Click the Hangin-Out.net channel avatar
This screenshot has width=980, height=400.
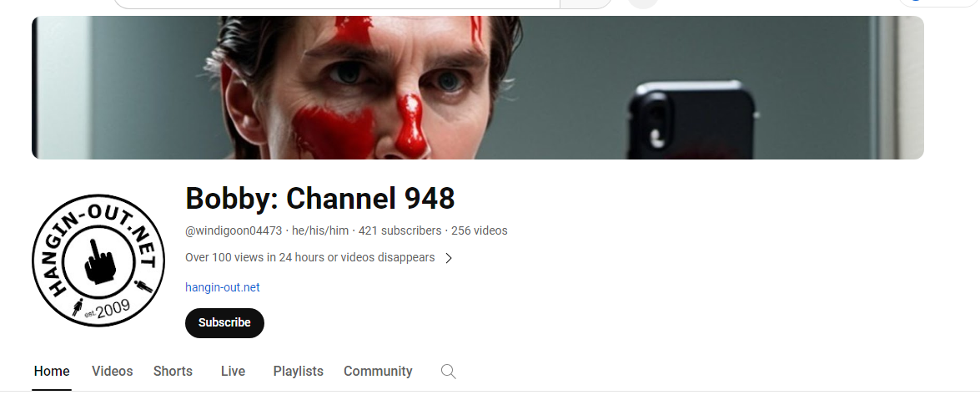(98, 260)
